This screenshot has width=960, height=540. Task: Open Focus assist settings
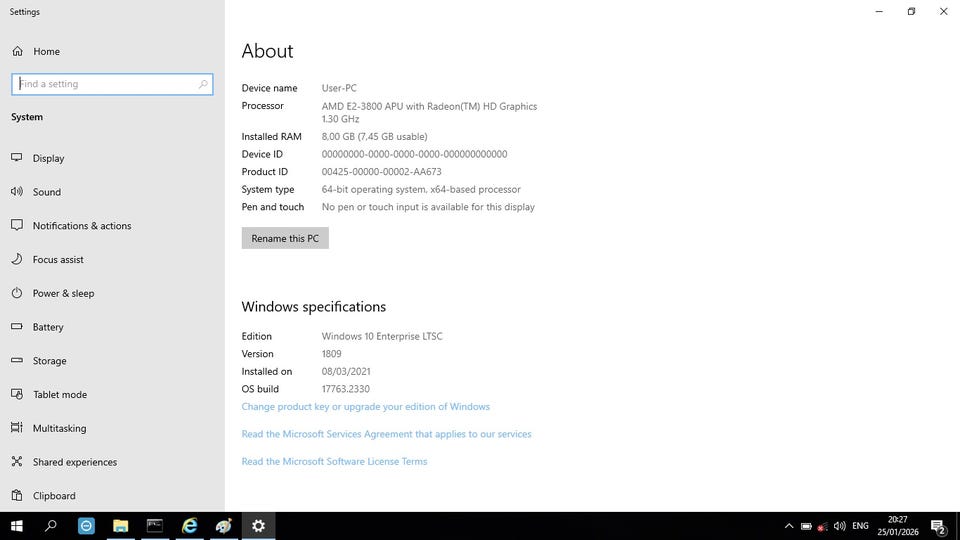click(x=48, y=259)
